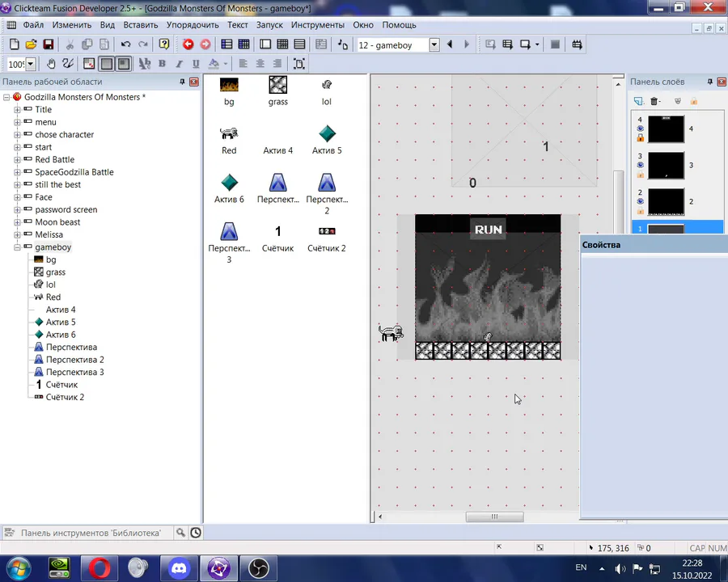
Task: Open Discord from the taskbar
Action: coord(179,568)
